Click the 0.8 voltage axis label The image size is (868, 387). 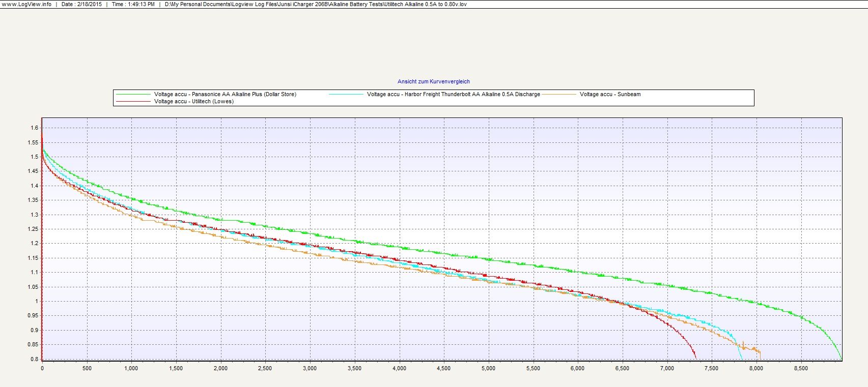34,359
